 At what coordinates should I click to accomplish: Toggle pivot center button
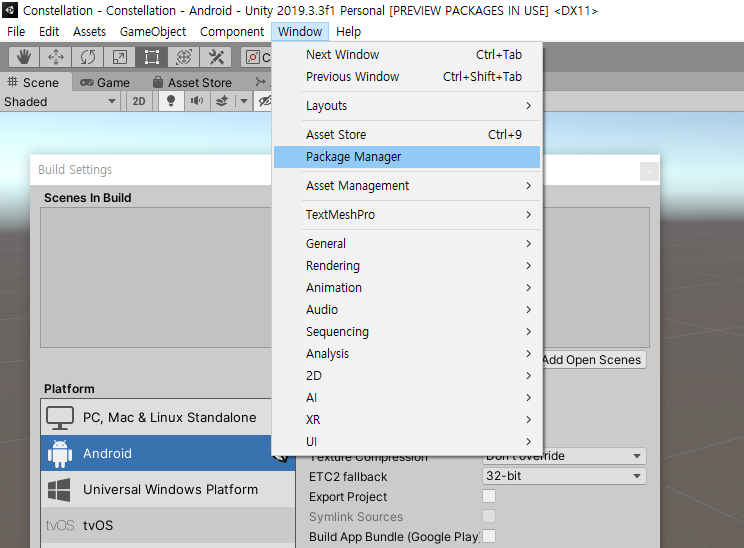(257, 57)
